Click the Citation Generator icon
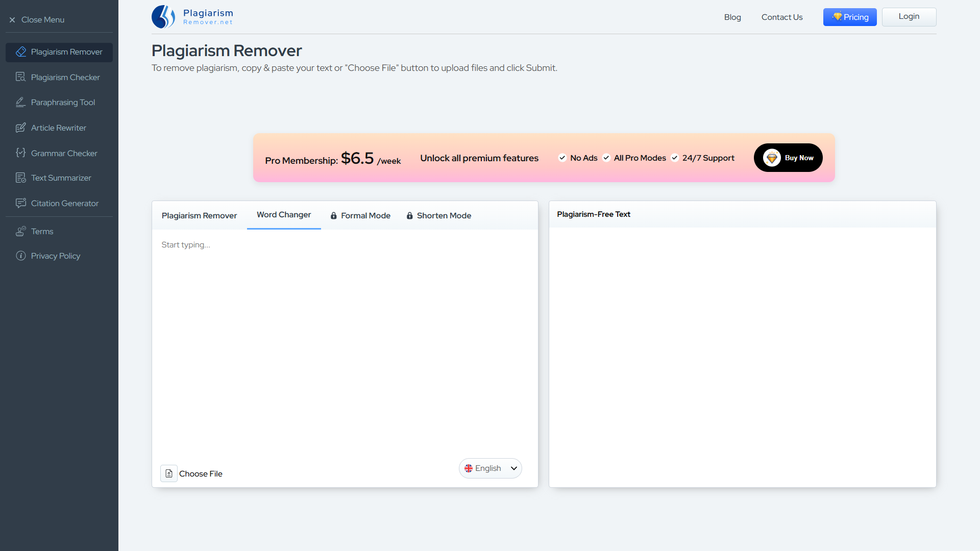 [20, 203]
